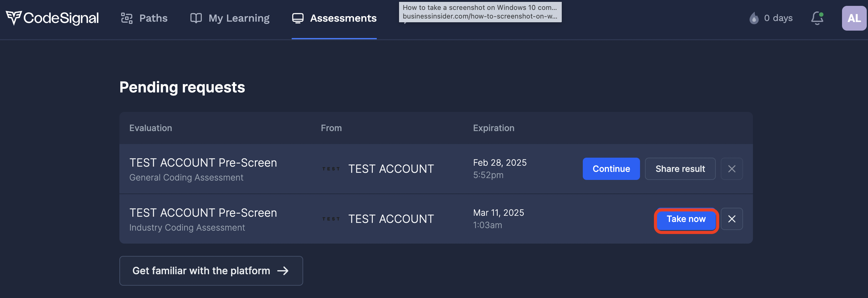Dismiss the Industry Coding Assessment request
Viewport: 868px width, 298px height.
732,219
